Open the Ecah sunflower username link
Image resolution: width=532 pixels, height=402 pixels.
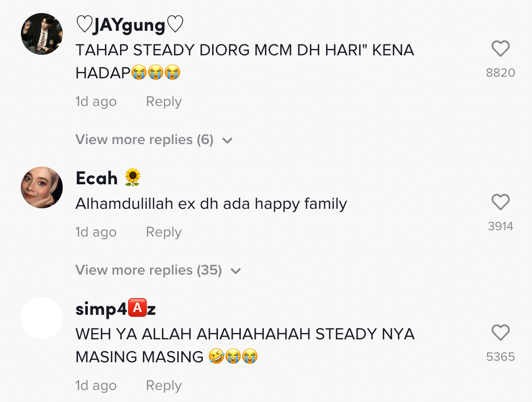click(108, 178)
